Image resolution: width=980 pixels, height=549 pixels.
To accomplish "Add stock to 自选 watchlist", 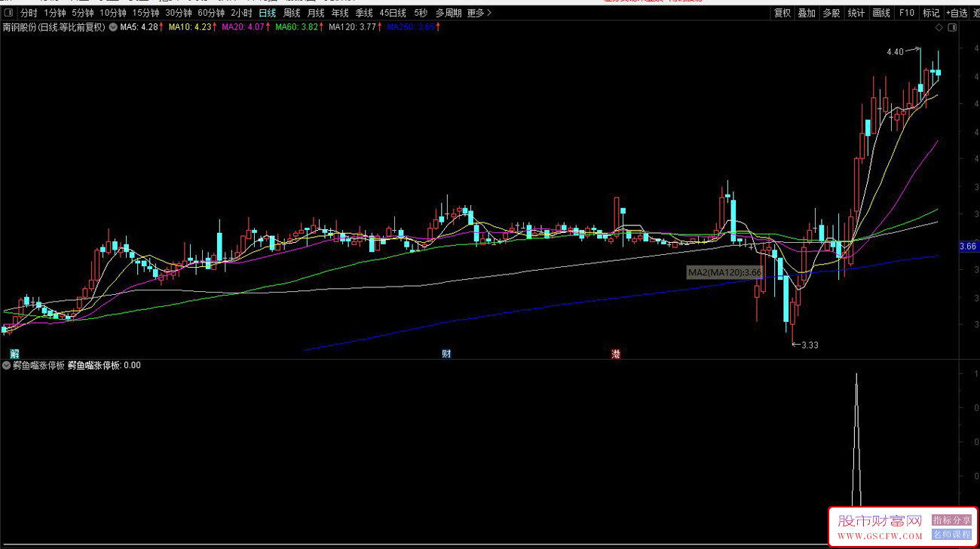I will 956,13.
